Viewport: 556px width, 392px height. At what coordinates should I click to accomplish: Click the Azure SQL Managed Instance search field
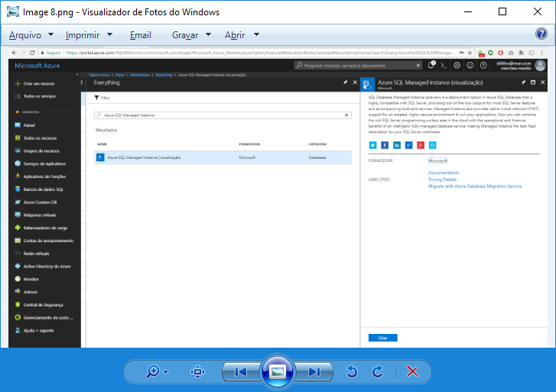point(222,115)
